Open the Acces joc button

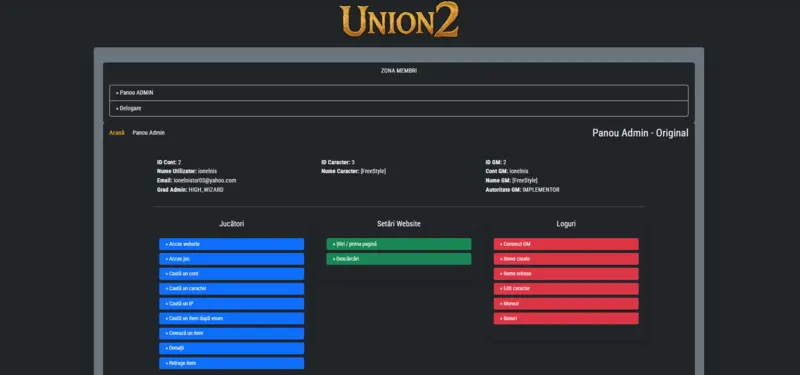(232, 259)
